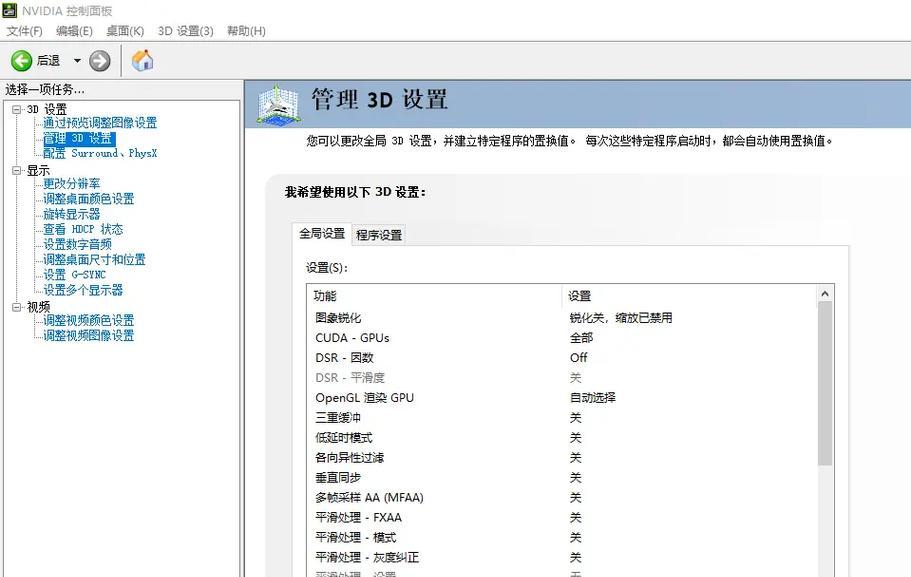Image resolution: width=911 pixels, height=577 pixels.
Task: Go to Home via house icon
Action: (142, 60)
